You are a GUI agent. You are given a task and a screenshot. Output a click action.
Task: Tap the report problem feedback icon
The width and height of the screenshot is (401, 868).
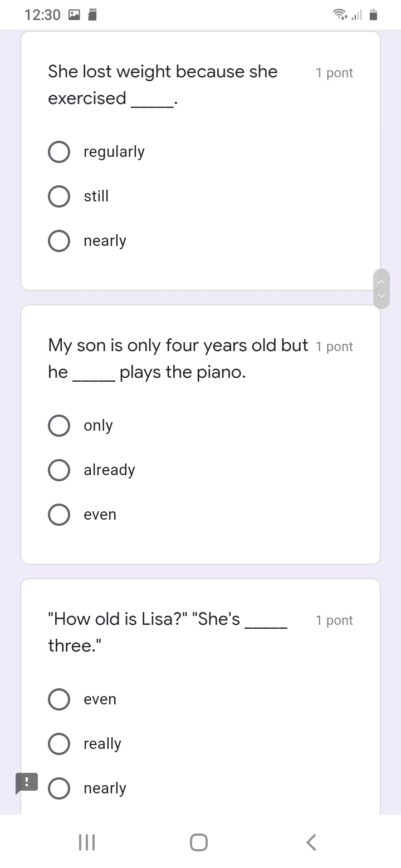27,783
